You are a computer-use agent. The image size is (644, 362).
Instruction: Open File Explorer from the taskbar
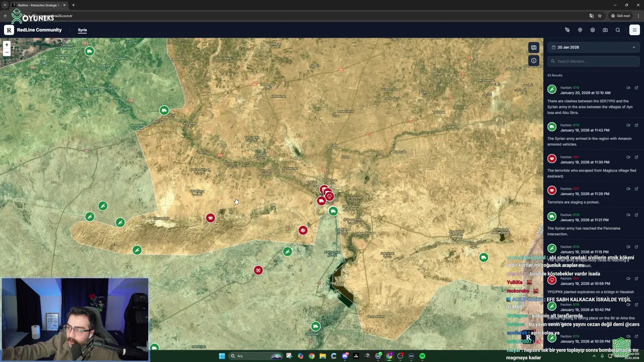coord(323,356)
